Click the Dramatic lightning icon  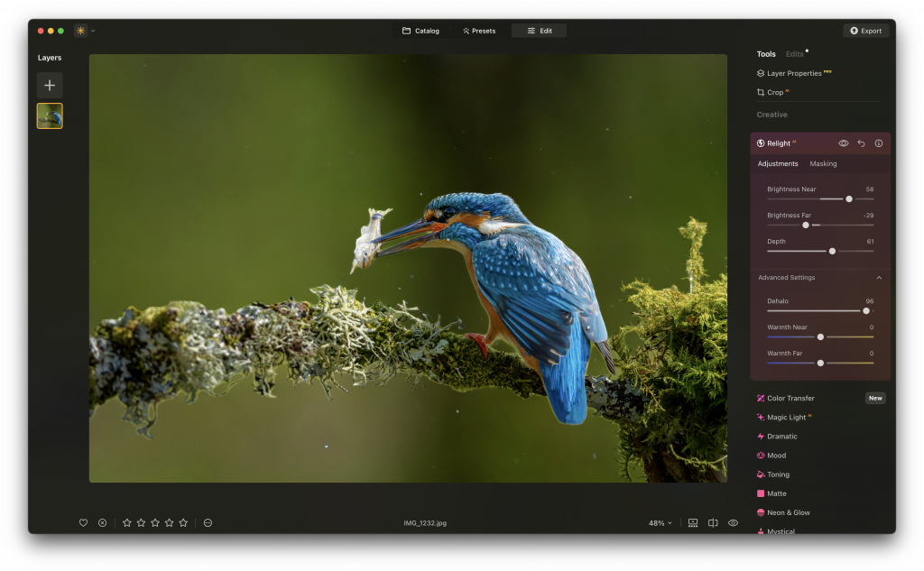(x=761, y=437)
